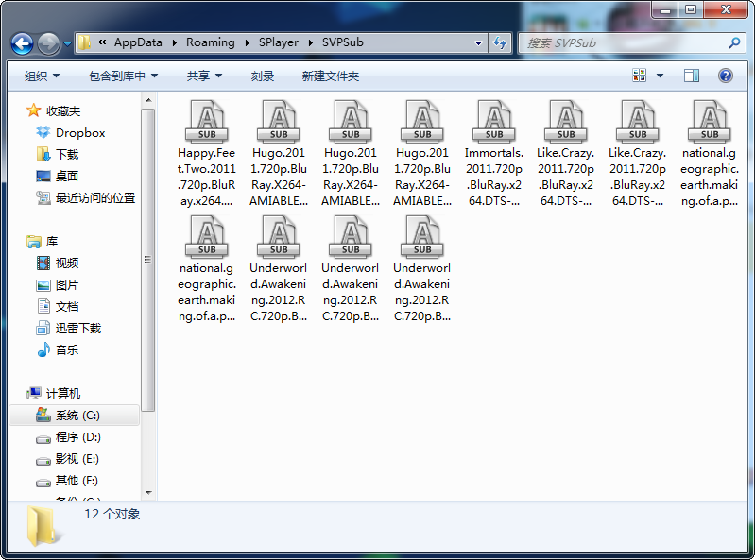
Task: Click the 刻录 toolbar button
Action: (263, 76)
